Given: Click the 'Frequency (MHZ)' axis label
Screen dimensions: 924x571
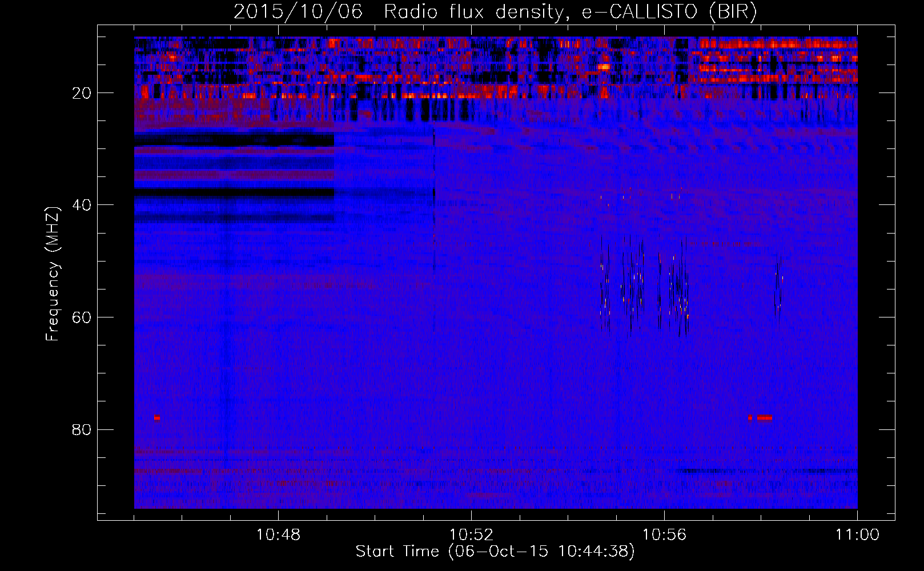Looking at the screenshot, I should [x=52, y=274].
